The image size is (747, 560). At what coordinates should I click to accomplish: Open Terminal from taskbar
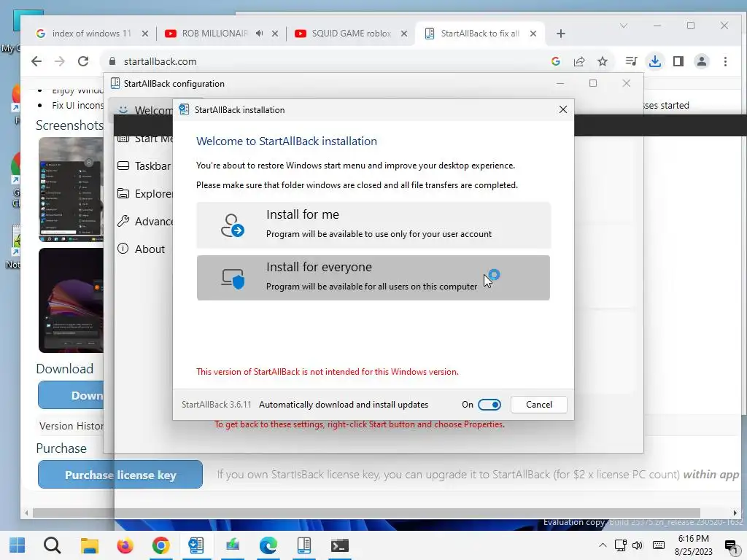[340, 545]
